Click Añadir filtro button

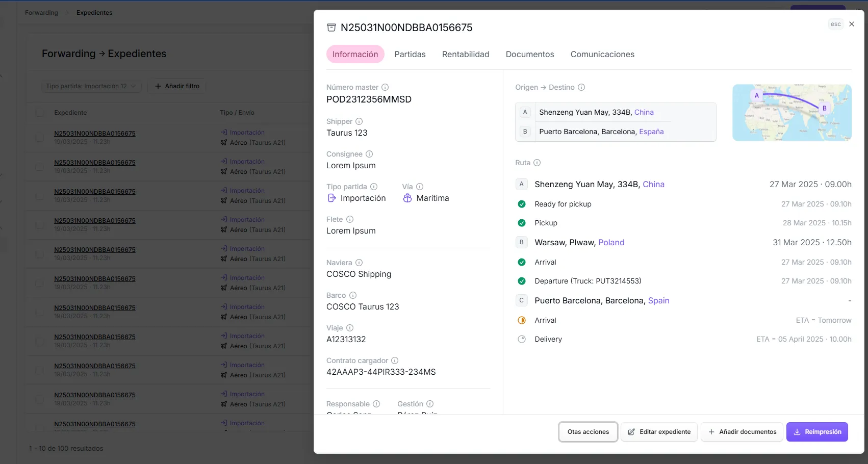pyautogui.click(x=177, y=86)
